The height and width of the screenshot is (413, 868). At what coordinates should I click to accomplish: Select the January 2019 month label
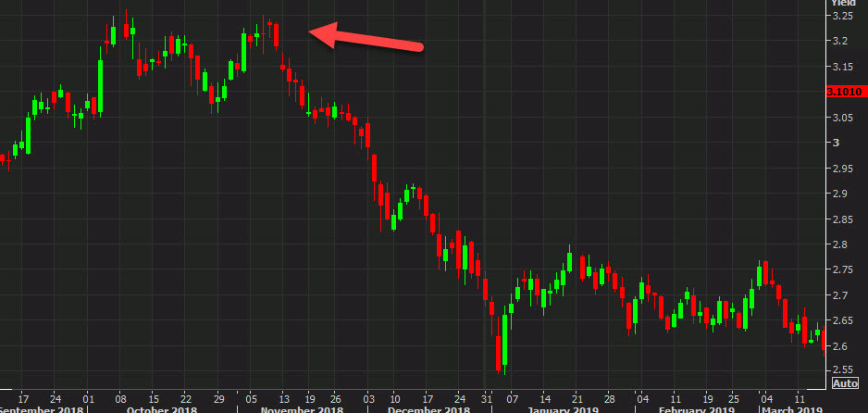tap(563, 409)
